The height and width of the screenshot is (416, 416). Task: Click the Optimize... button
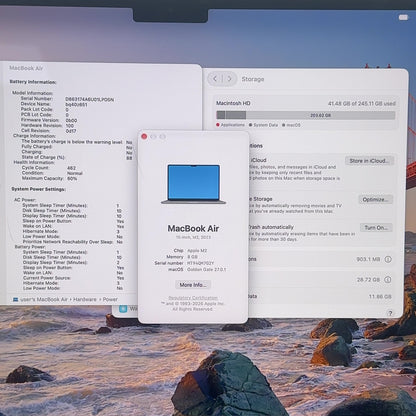coord(376,199)
